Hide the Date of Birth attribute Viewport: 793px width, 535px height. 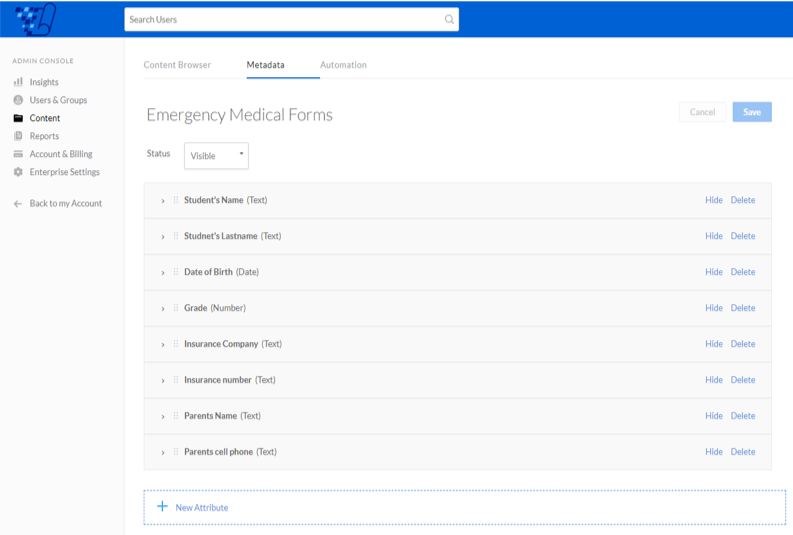pos(714,272)
